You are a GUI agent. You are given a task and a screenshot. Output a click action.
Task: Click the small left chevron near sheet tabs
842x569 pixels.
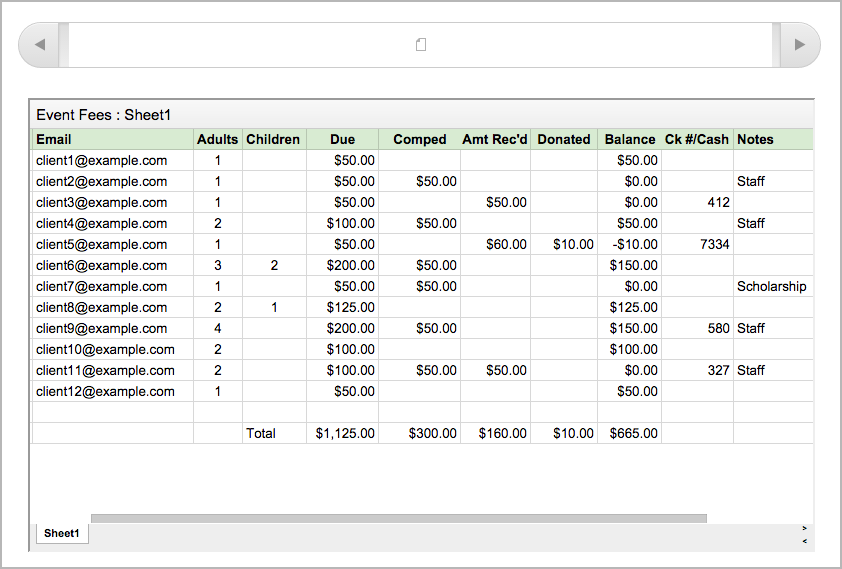pyautogui.click(x=804, y=541)
